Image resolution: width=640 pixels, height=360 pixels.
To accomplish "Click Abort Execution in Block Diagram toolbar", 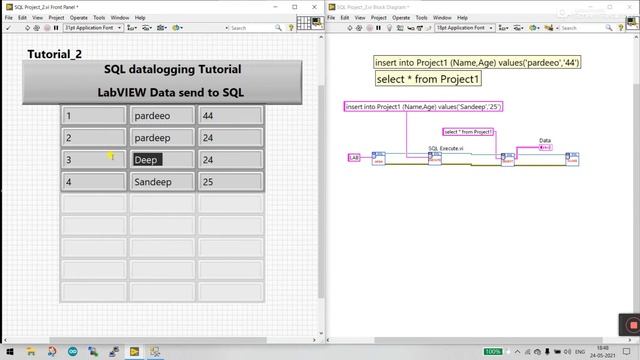I will (x=369, y=28).
